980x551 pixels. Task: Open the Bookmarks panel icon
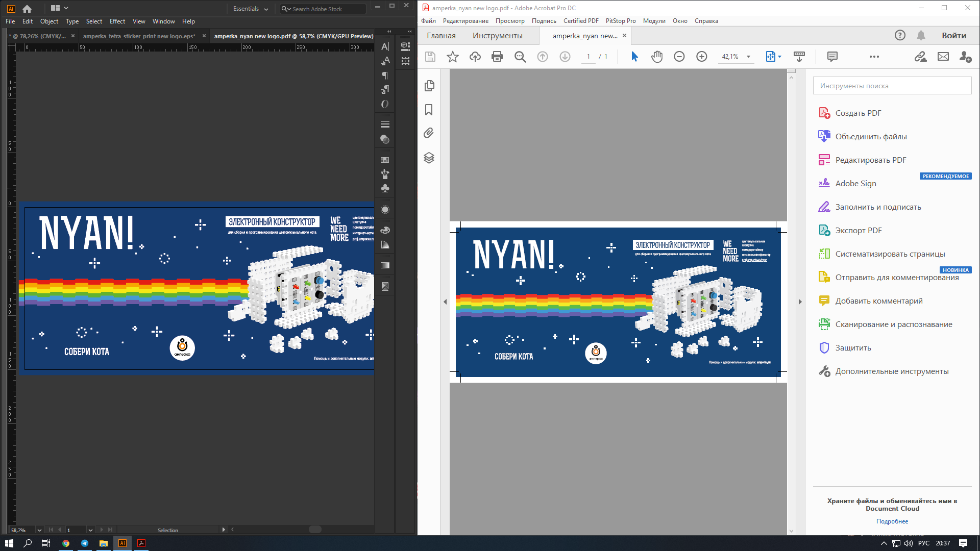pyautogui.click(x=429, y=110)
